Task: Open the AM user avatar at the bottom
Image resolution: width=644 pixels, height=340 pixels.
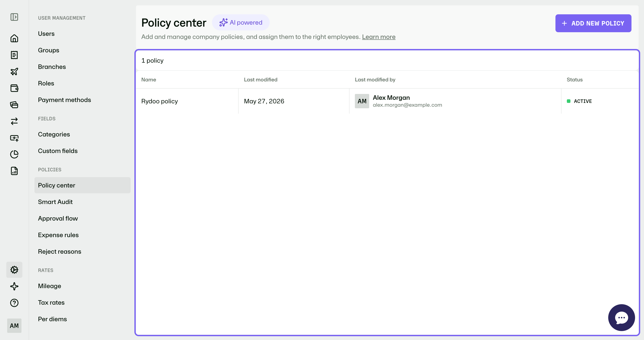Action: 14,325
